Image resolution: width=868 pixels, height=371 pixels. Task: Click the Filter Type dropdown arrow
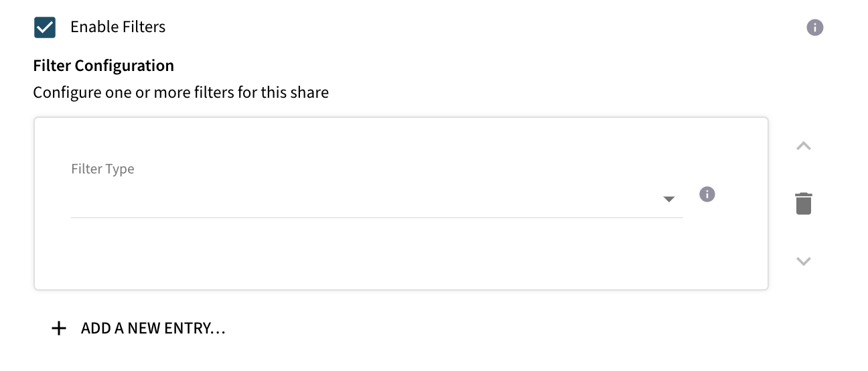coord(668,199)
